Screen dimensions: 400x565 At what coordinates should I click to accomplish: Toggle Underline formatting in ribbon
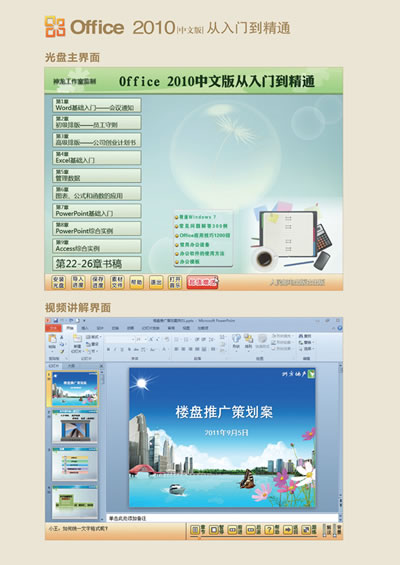pos(122,349)
